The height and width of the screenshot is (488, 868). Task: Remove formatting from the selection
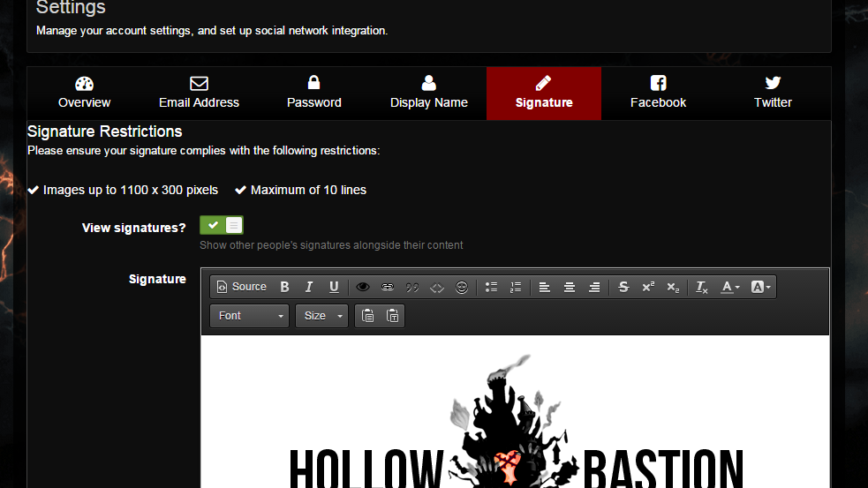click(x=701, y=287)
